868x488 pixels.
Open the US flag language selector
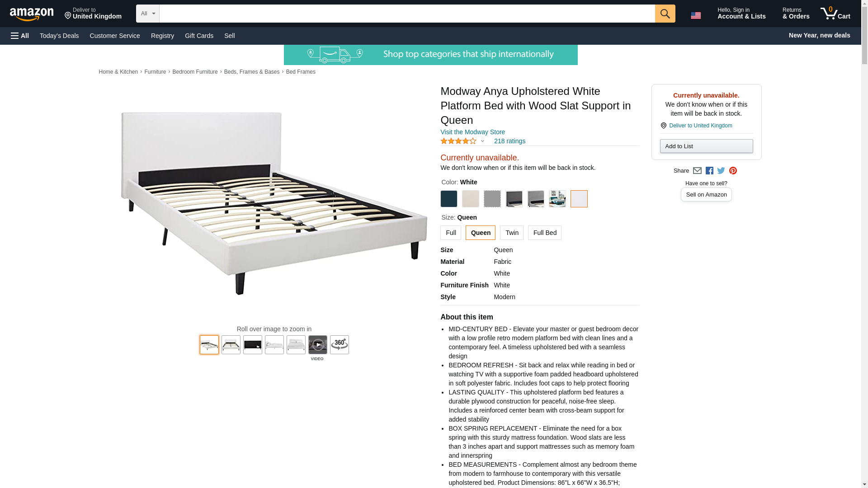[695, 15]
